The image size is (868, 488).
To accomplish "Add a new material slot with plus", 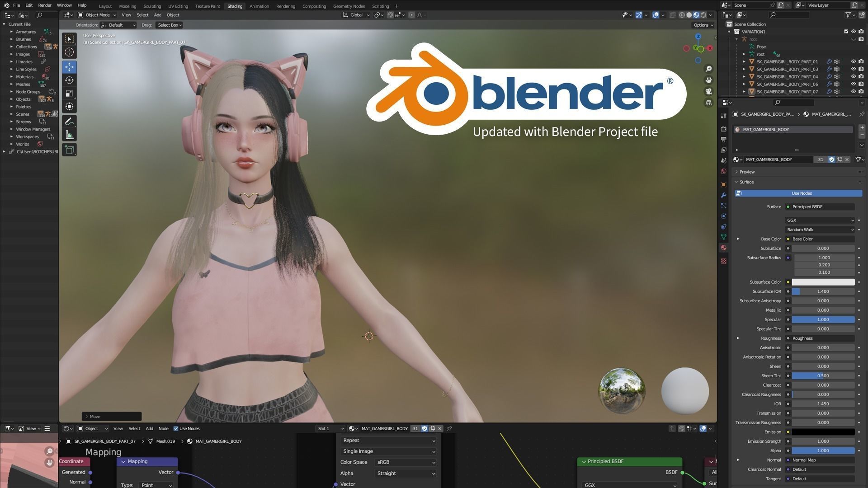I will point(862,128).
